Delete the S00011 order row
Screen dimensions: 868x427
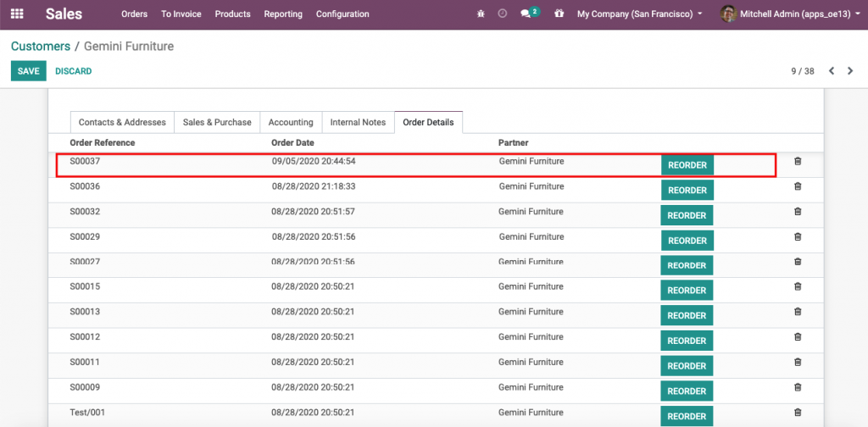coord(798,363)
